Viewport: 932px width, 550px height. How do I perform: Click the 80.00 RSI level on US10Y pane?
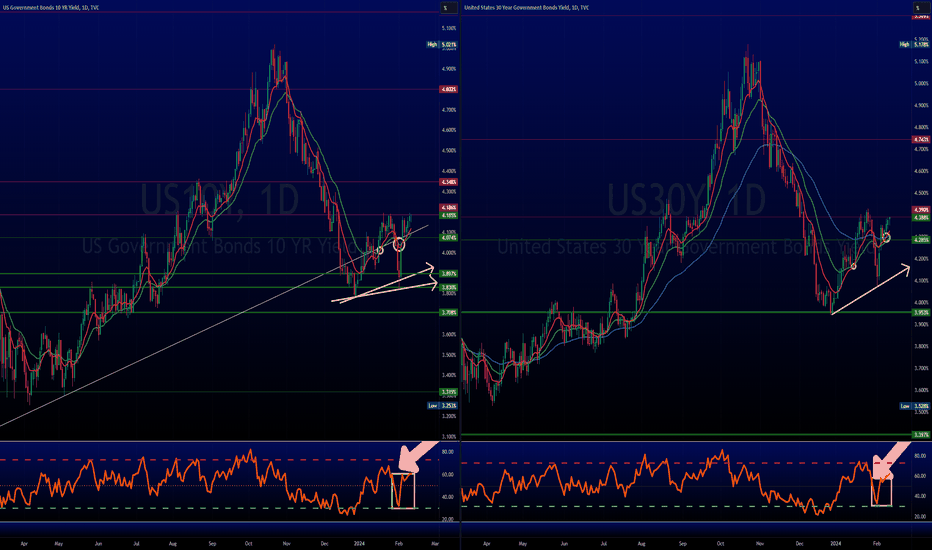click(448, 452)
